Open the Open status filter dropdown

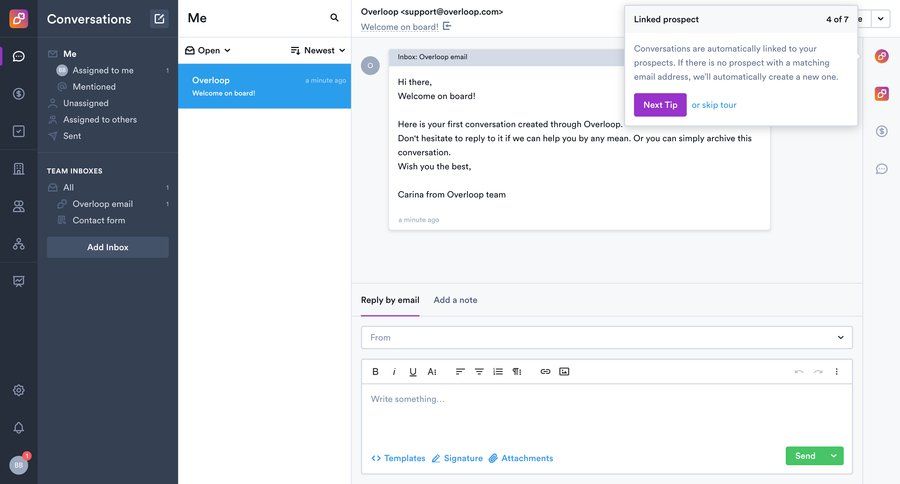pos(208,51)
